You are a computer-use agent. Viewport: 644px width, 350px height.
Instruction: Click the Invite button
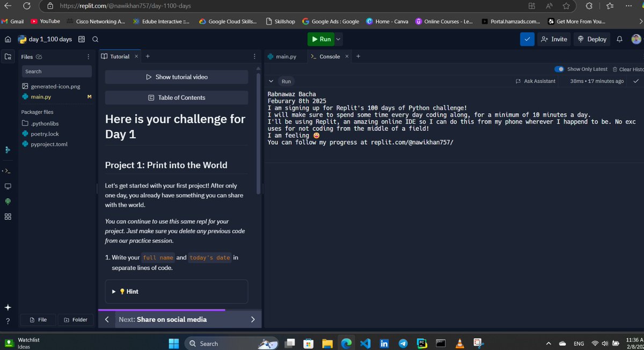click(554, 39)
